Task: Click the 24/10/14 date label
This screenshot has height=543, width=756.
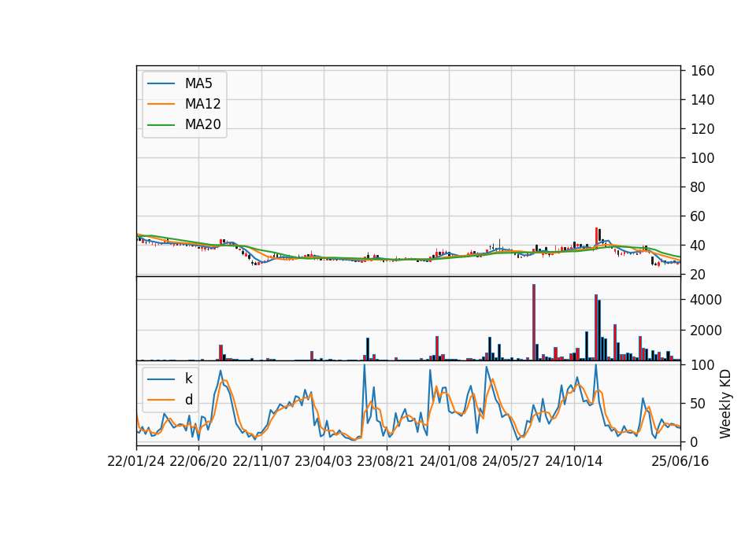Action: click(574, 461)
